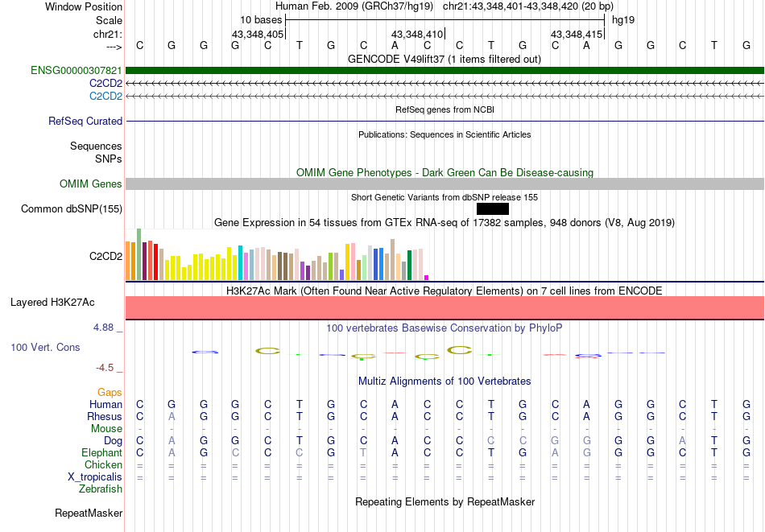Select the X_tropicalis alignment row label

pyautogui.click(x=95, y=477)
